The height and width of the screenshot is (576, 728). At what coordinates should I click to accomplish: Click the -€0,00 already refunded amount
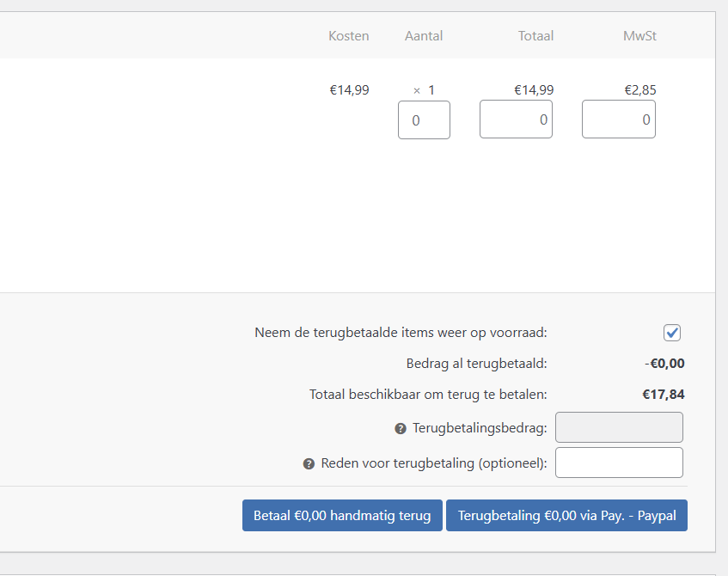click(x=664, y=364)
